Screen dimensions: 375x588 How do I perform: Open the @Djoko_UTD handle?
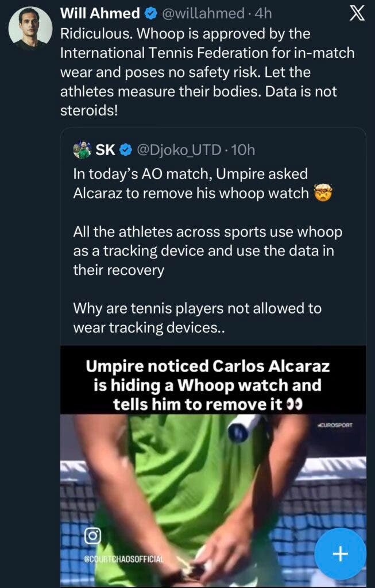click(178, 150)
